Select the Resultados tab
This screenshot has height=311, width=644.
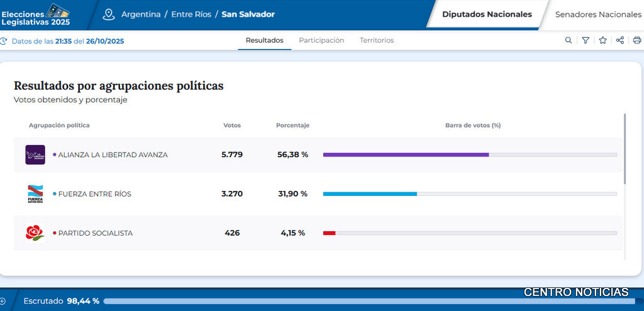click(x=264, y=40)
